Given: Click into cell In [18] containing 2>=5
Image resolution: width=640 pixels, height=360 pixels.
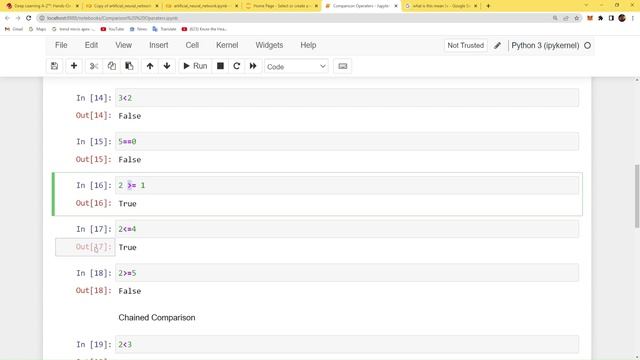Looking at the screenshot, I should (347, 273).
